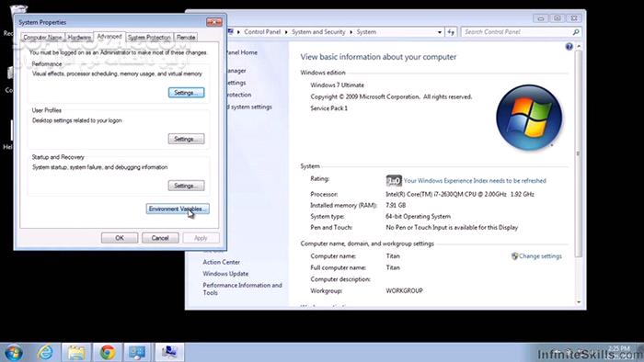Expand the arrow after Control Panel breadcrumb
Screen dimensions: 644x362
(286, 32)
